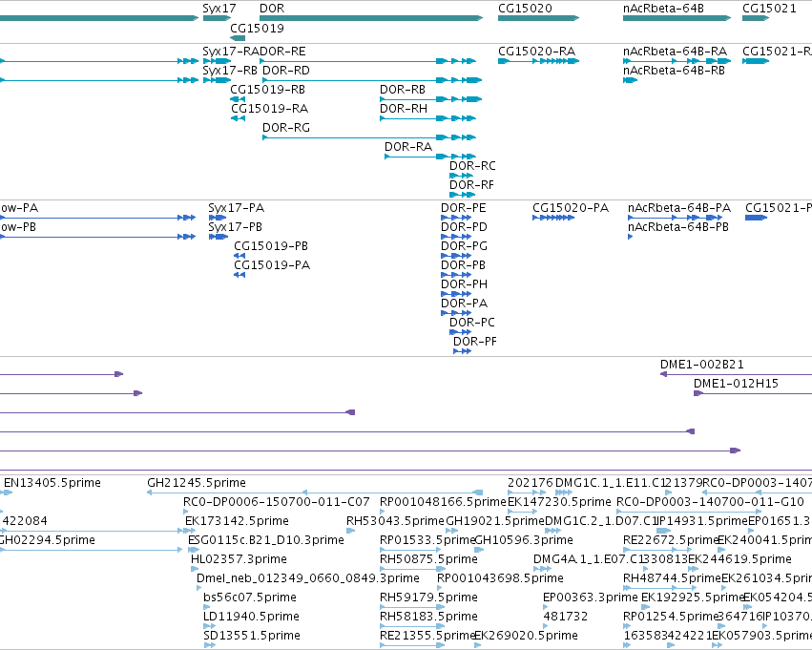812x650 pixels.
Task: Click the RH58183.5prime EST label
Action: (428, 617)
